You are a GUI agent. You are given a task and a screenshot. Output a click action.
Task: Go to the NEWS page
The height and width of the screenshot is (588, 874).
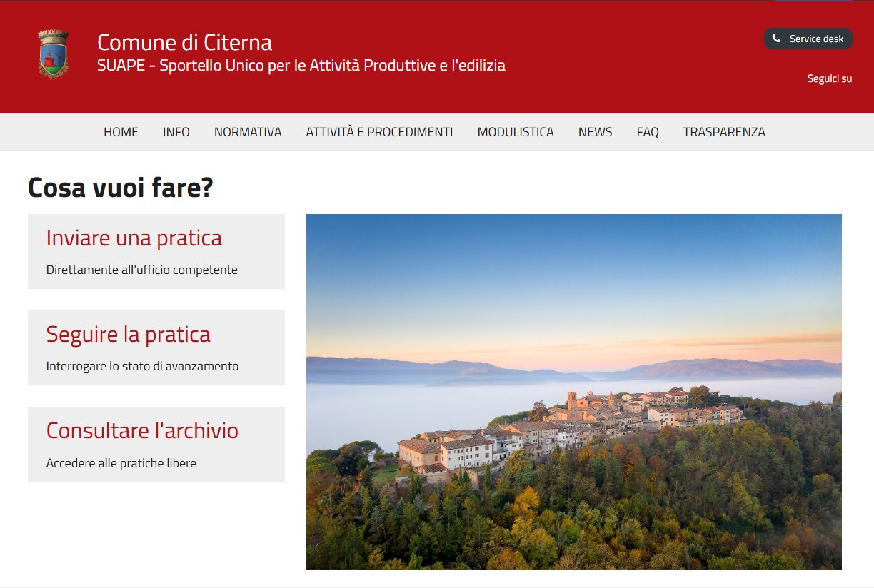tap(595, 132)
